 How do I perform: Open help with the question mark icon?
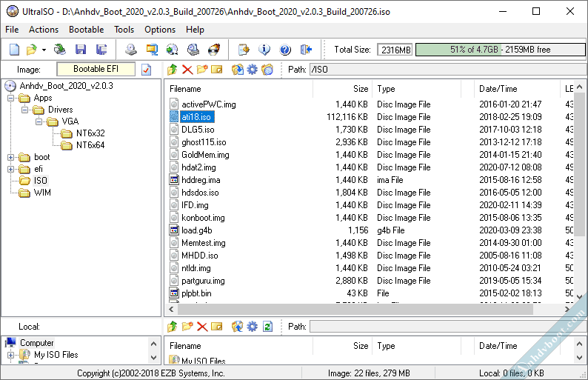(x=285, y=50)
